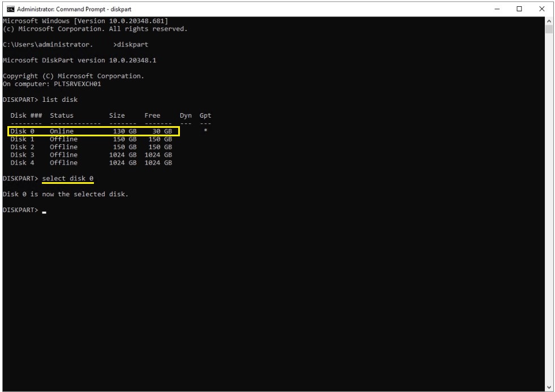The width and height of the screenshot is (555, 392).
Task: Click the blinking cursor at DISKPART prompt
Action: click(x=44, y=212)
